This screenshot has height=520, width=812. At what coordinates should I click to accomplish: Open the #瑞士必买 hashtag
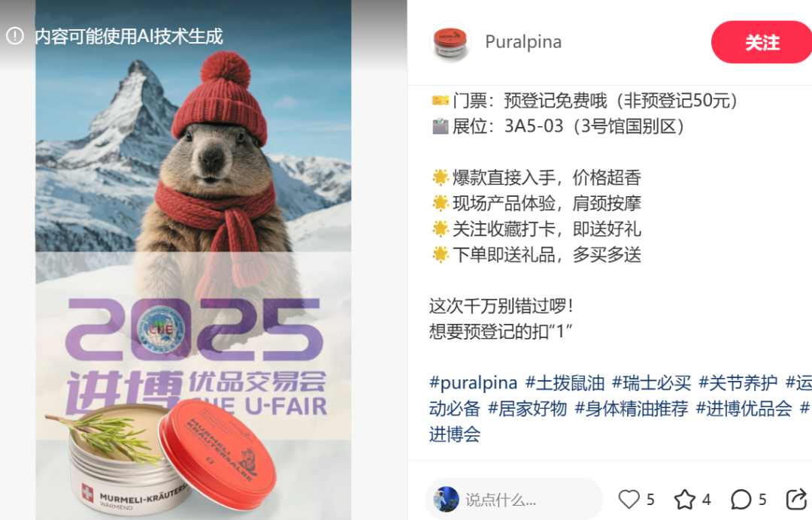tap(651, 383)
